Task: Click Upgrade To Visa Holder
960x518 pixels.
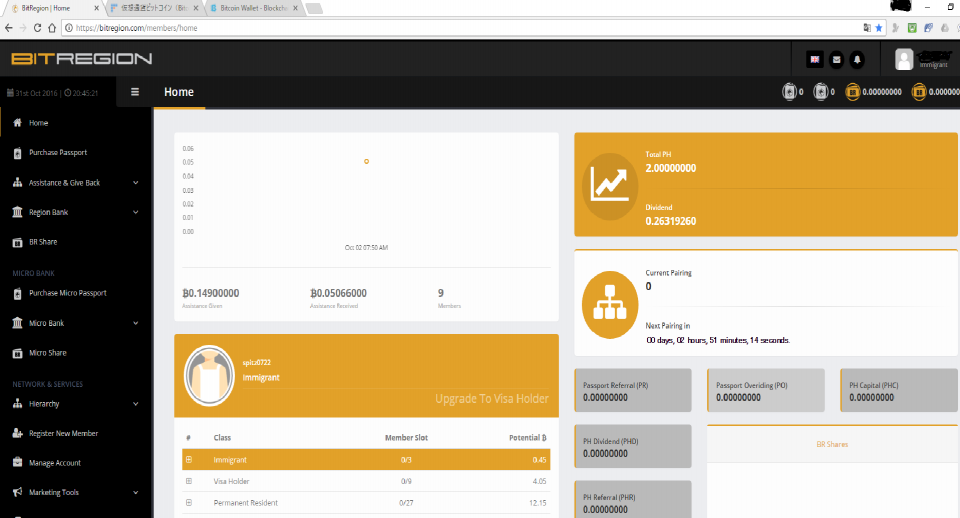Action: coord(492,399)
